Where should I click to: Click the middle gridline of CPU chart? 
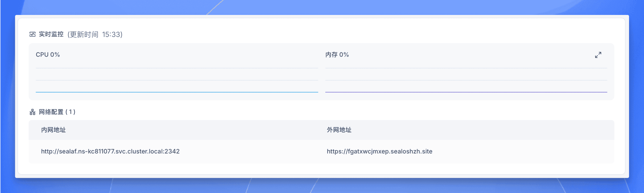pos(177,80)
